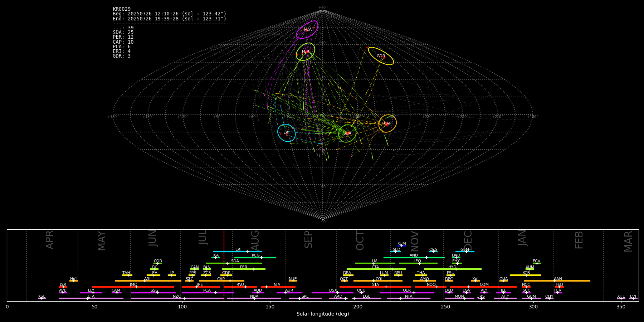Click the 300 tick on solar longitude axis
The image size is (644, 322).
click(533, 307)
